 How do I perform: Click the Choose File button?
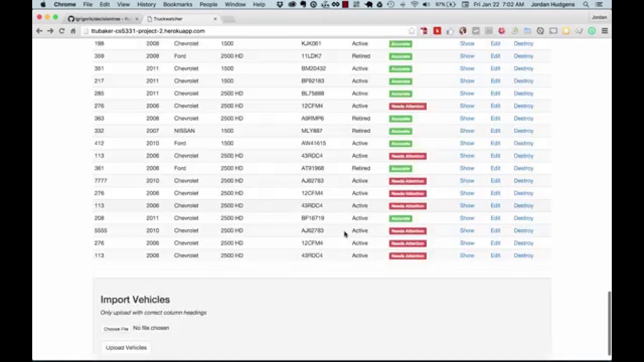116,329
